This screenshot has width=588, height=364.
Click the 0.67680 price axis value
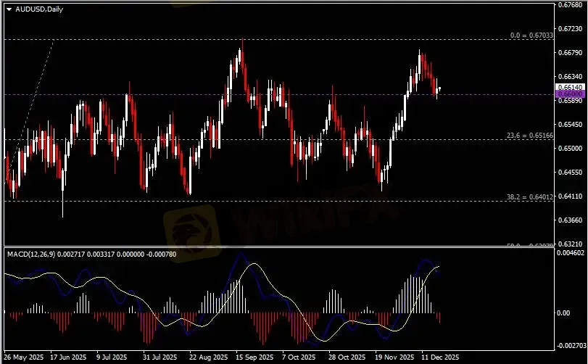[x=568, y=6]
